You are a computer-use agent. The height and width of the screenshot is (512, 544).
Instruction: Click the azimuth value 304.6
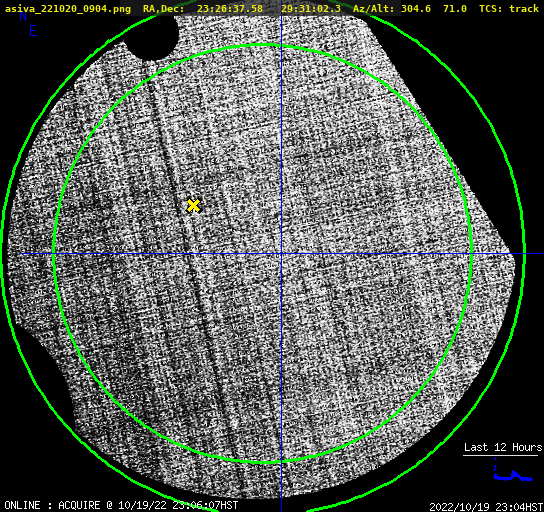tap(416, 8)
